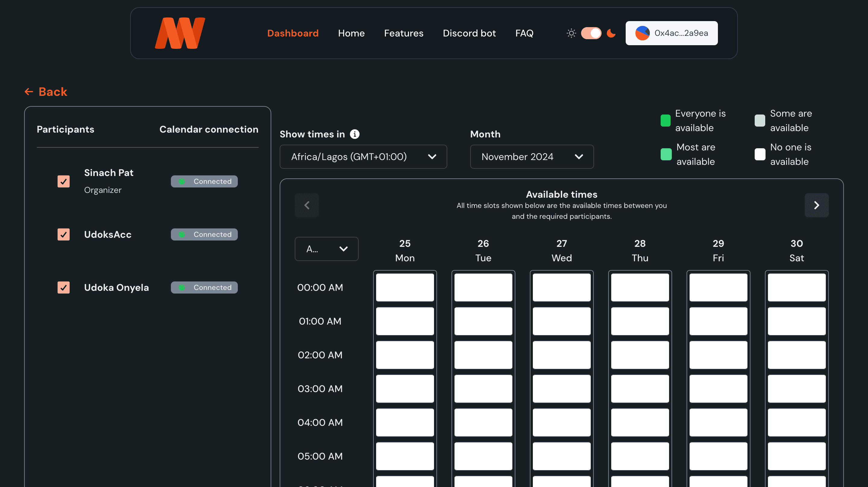868x487 pixels.
Task: Open the Africa/Lagos timezone dropdown
Action: click(x=363, y=157)
